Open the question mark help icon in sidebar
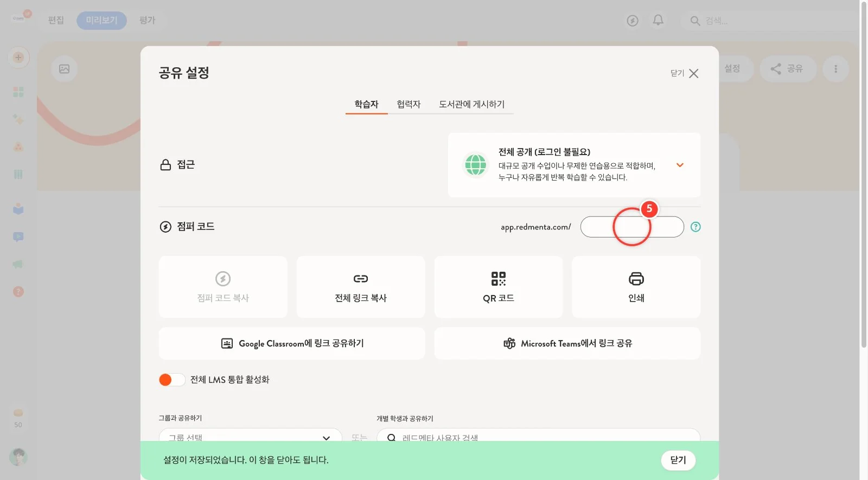 (x=18, y=292)
